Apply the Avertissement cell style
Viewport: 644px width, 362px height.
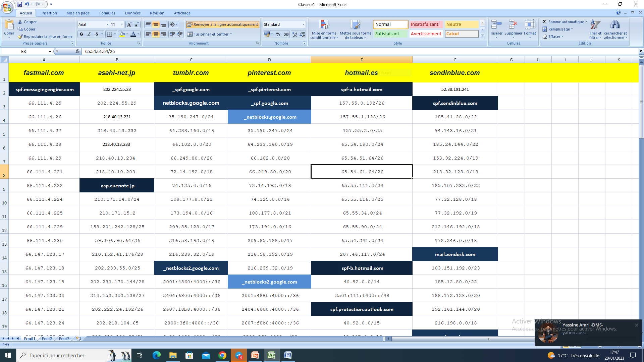426,34
